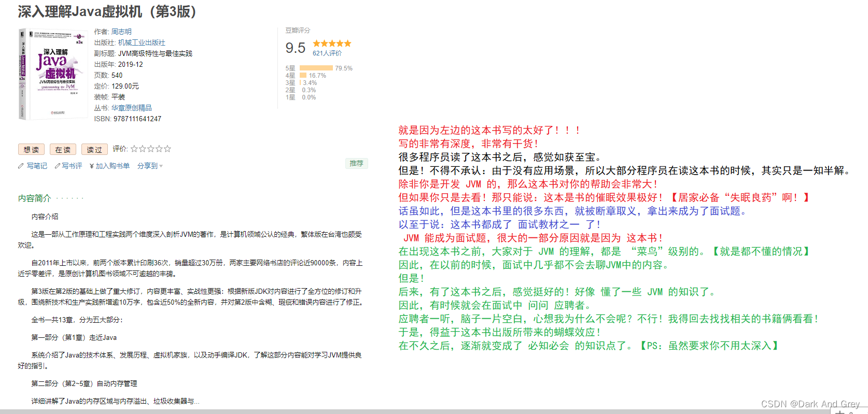Click the 出版年 2019-12 line
Image resolution: width=868 pixels, height=414 pixels.
118,64
